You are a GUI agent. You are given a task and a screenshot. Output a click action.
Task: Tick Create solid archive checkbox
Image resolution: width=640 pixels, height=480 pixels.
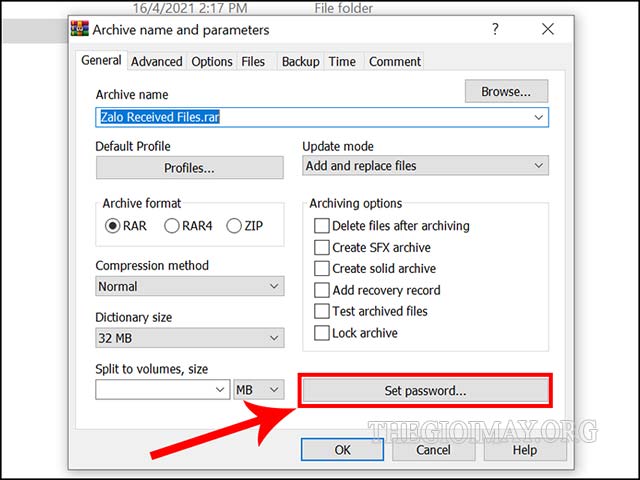322,269
